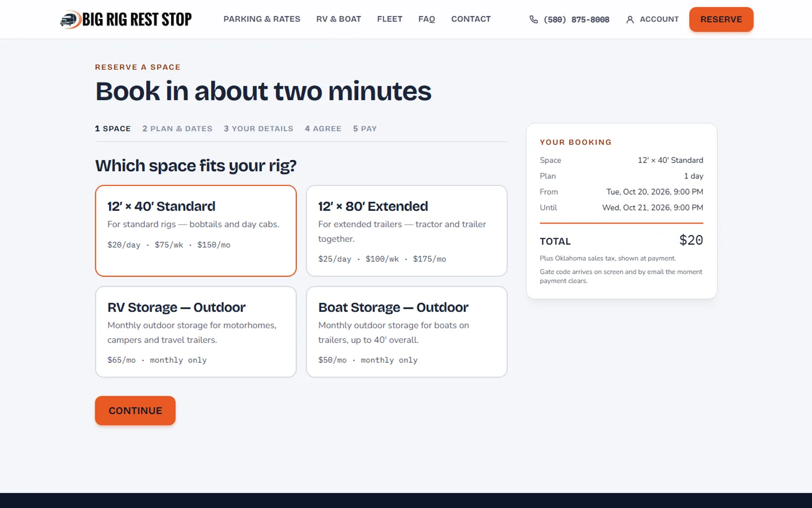Click the '12' × 40' Standard' booking summary value
Screen dimensions: 812x508
point(670,160)
